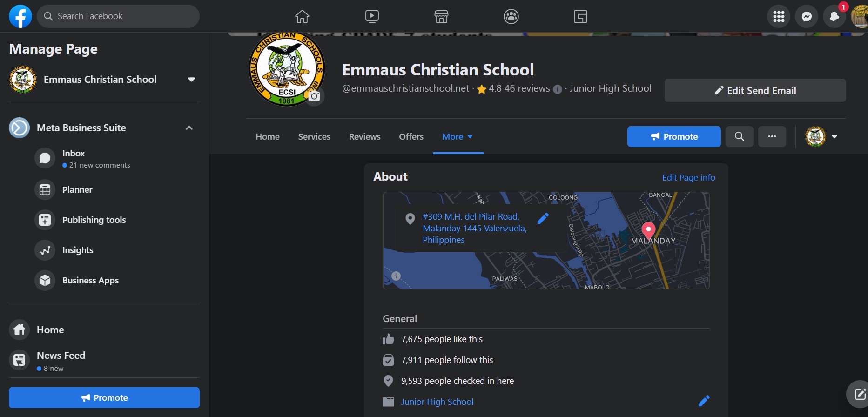Edit the address with the pencil icon

(543, 218)
